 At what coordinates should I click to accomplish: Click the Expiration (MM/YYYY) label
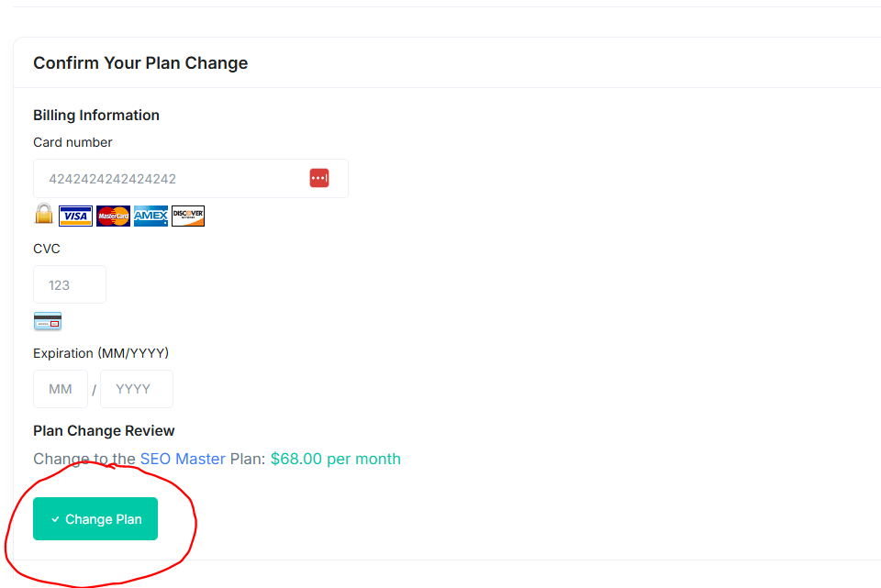pyautogui.click(x=101, y=353)
